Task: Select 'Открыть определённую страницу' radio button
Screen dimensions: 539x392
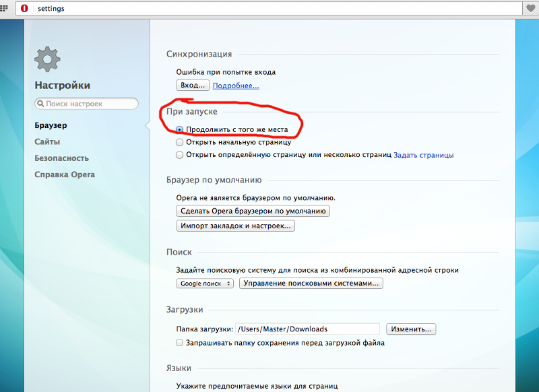Action: tap(179, 155)
